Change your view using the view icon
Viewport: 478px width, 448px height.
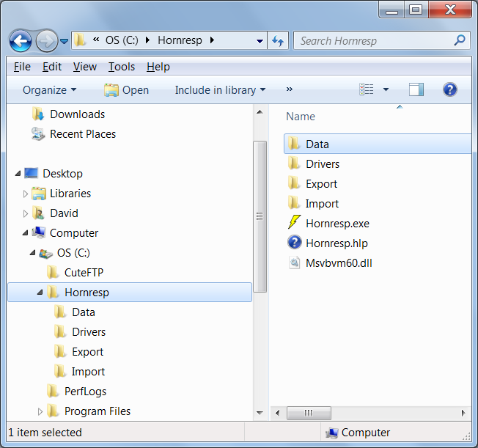(x=366, y=89)
